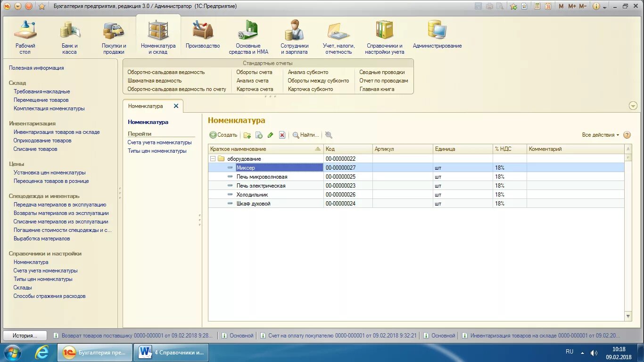Screen dimensions: 644x362
Task: Click code cell 00-00000023
Action: pyautogui.click(x=348, y=186)
